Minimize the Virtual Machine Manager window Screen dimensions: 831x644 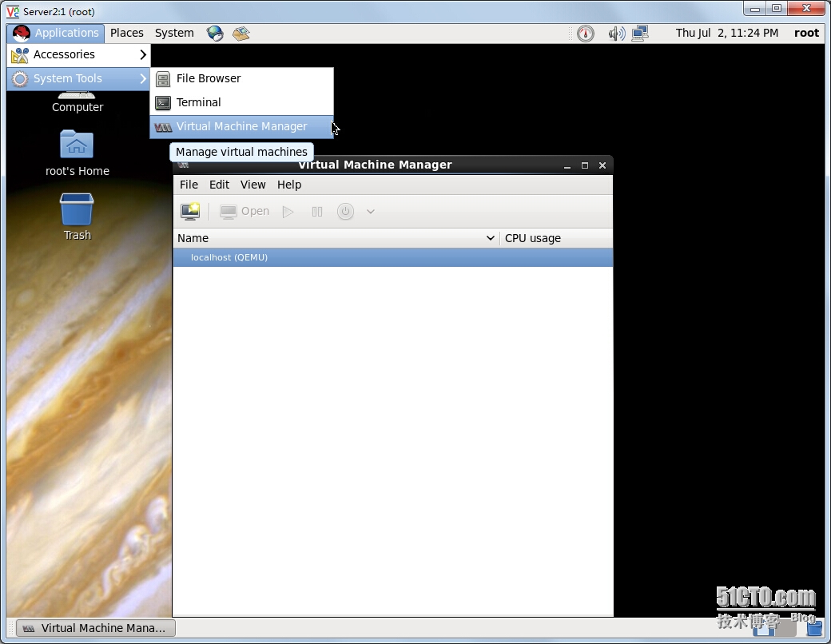tap(567, 165)
